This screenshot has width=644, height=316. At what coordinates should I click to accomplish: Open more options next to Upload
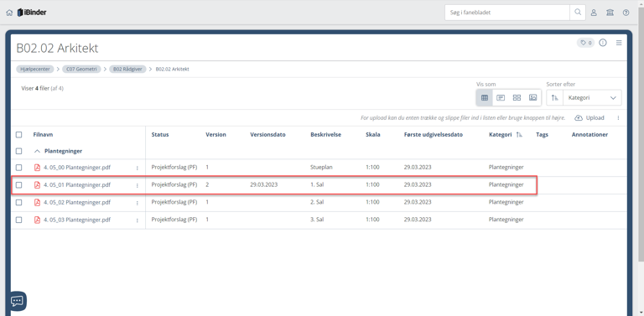pos(618,118)
